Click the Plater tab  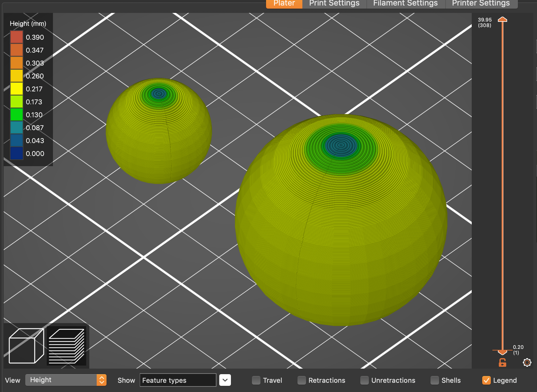283,4
